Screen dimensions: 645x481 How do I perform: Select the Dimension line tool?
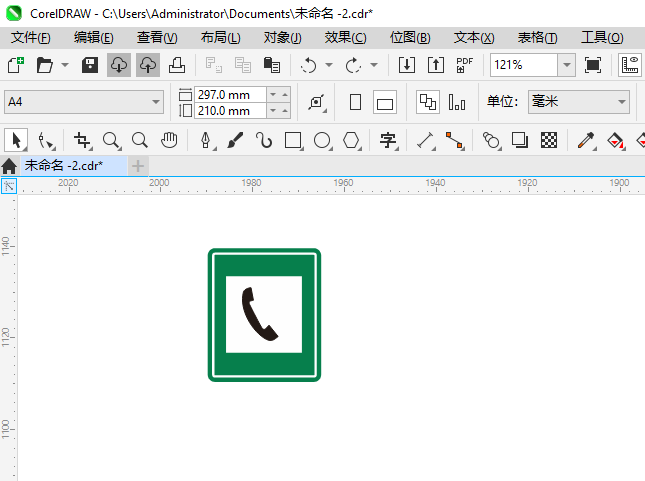pyautogui.click(x=426, y=140)
